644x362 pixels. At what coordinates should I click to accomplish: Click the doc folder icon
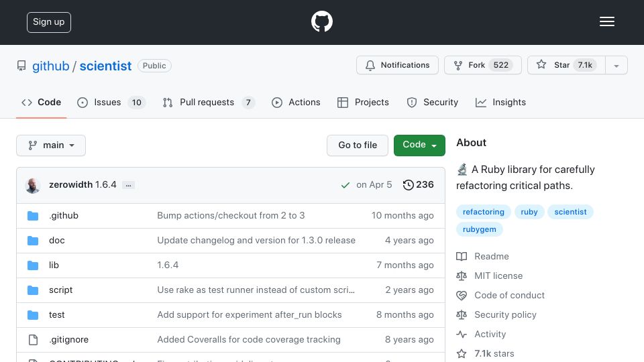click(33, 241)
